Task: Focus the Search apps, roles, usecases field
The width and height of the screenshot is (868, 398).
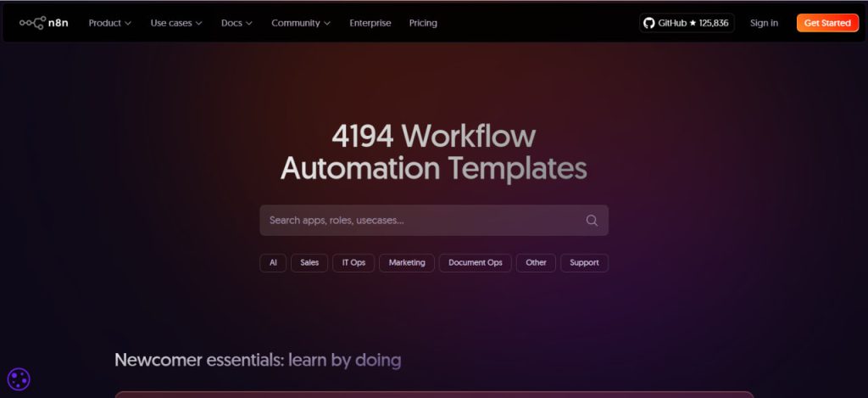Action: pyautogui.click(x=434, y=220)
